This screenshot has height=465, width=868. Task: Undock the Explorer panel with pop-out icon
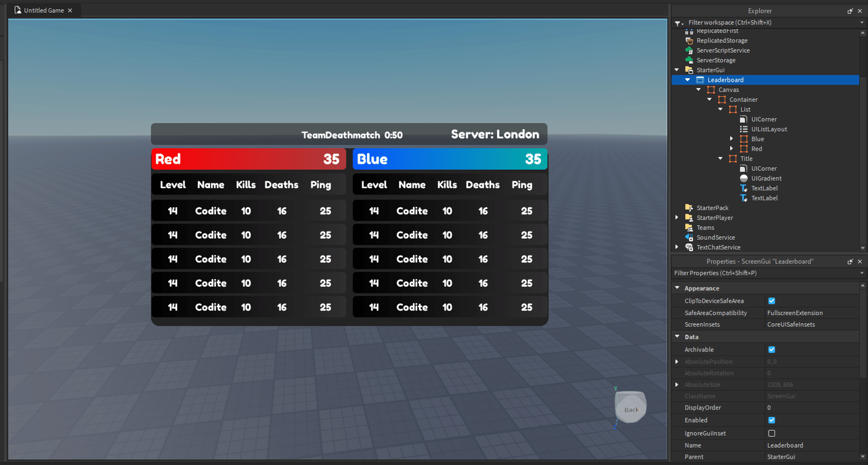(x=850, y=11)
